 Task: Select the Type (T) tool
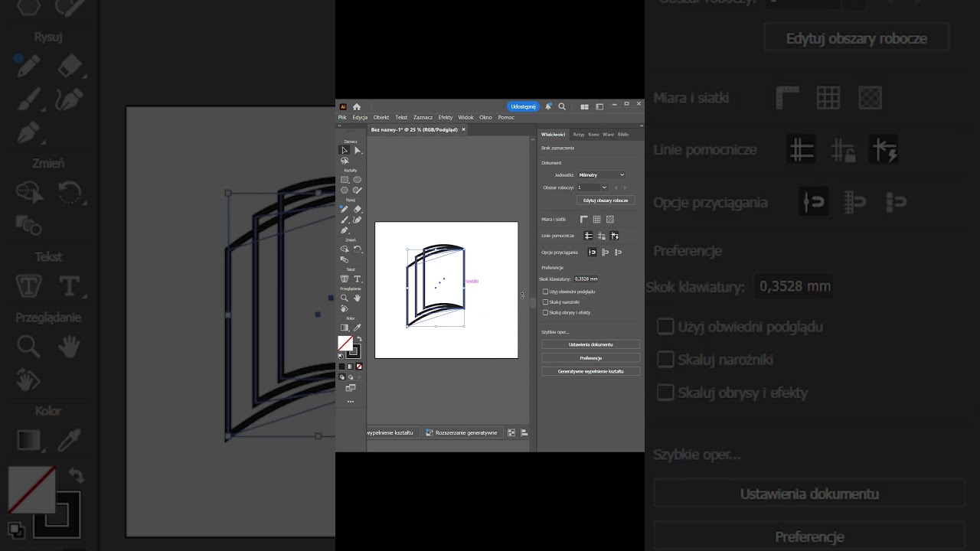[358, 279]
